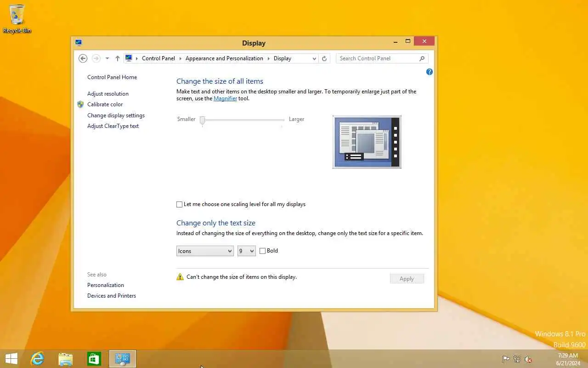Open Calibrate color

click(105, 104)
